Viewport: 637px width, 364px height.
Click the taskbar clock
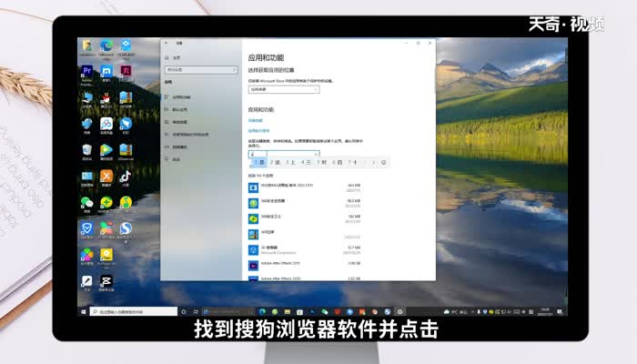point(545,311)
